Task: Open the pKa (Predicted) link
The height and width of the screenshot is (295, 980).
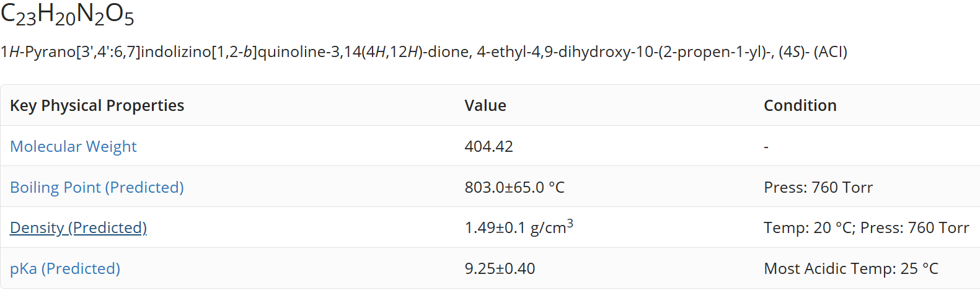Action: click(x=65, y=268)
